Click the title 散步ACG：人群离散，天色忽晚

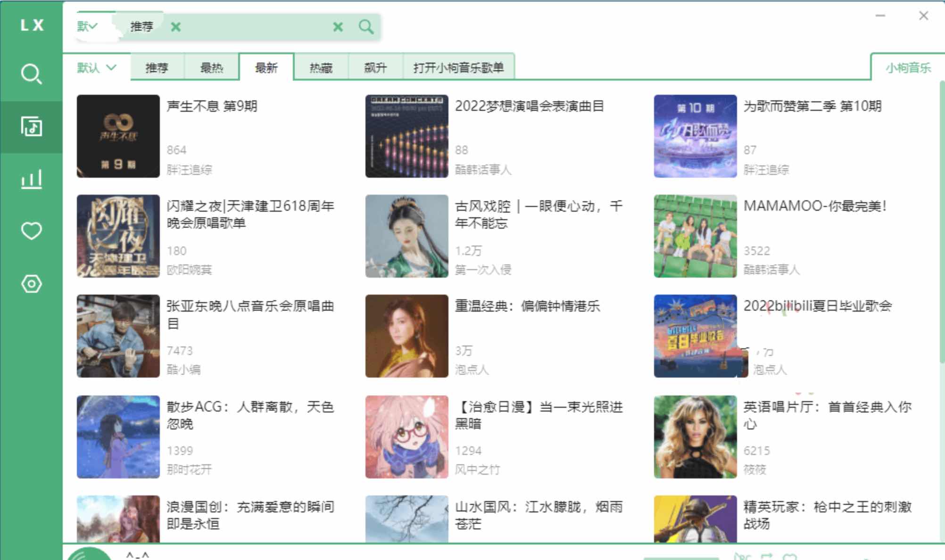(x=250, y=415)
